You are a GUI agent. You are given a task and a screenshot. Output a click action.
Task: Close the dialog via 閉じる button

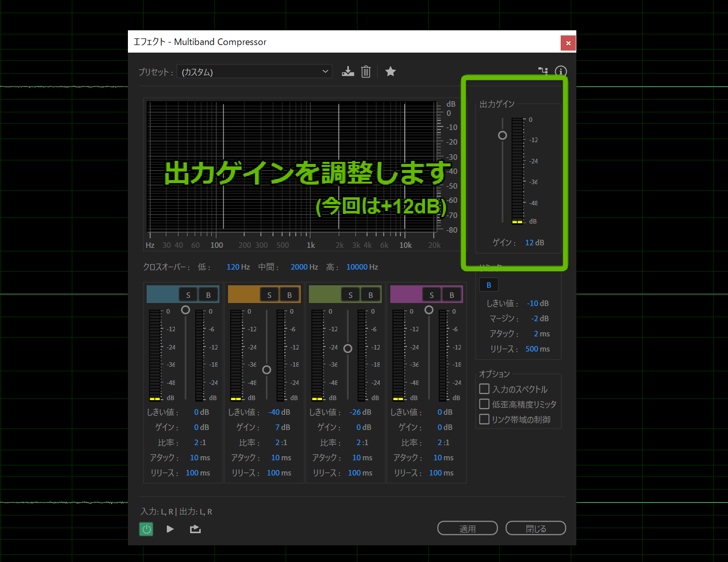point(535,528)
